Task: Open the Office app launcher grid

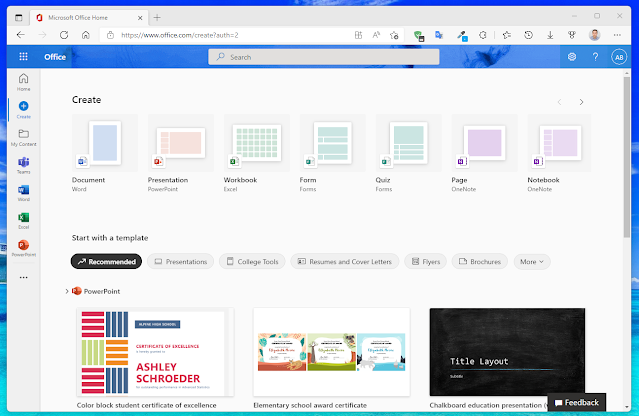Action: (23, 57)
